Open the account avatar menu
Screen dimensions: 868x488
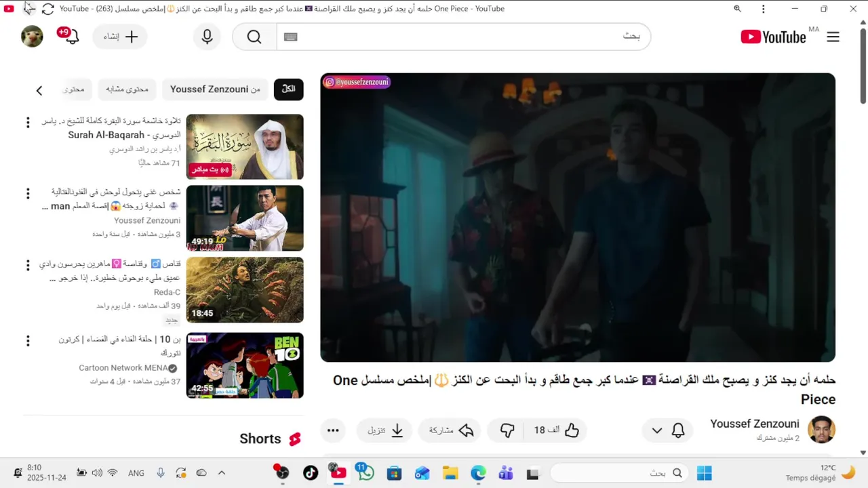pyautogui.click(x=32, y=37)
